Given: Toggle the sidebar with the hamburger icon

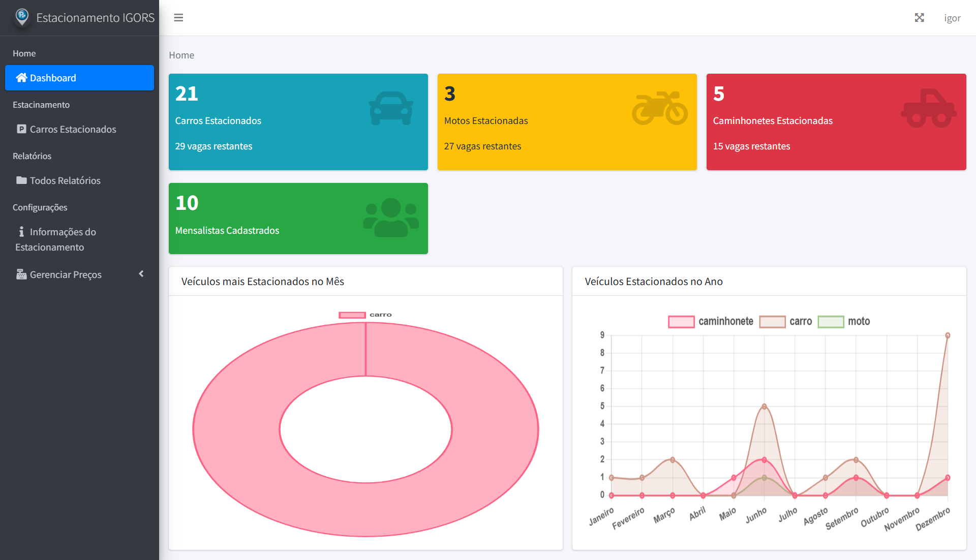Looking at the screenshot, I should tap(178, 17).
